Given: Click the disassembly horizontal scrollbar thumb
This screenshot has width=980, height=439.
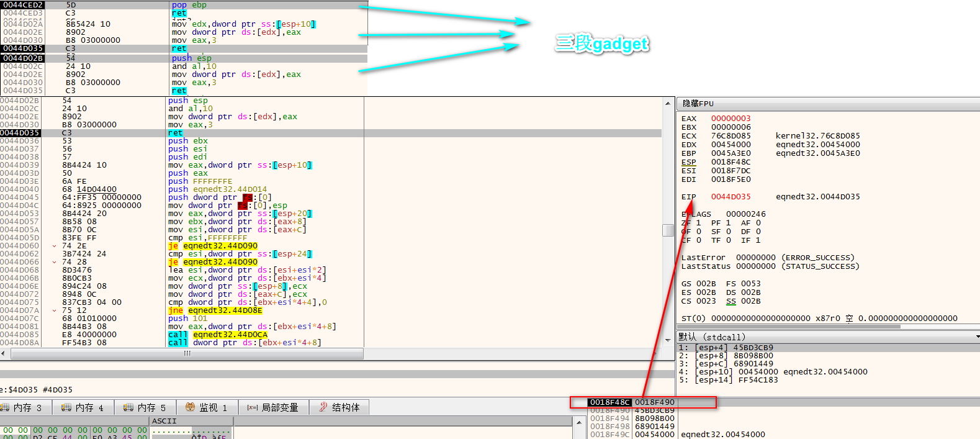Looking at the screenshot, I should [187, 353].
